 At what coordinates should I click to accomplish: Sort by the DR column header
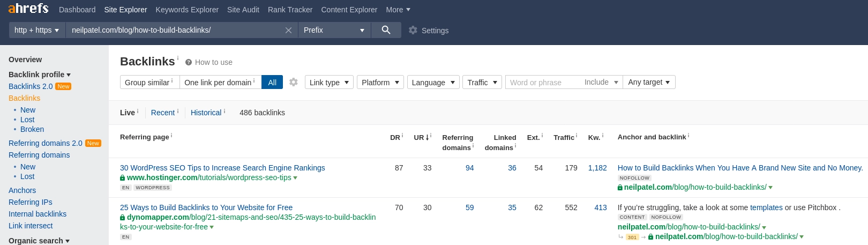395,137
